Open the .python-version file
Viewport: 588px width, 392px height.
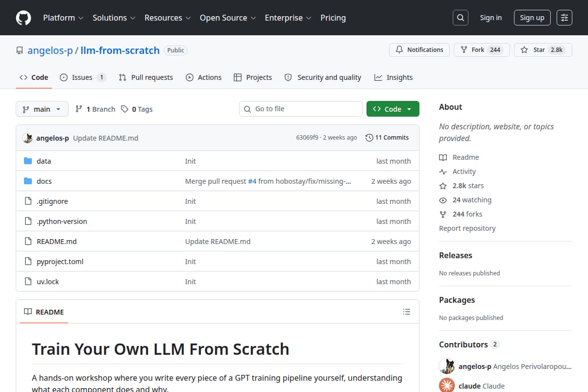(62, 221)
